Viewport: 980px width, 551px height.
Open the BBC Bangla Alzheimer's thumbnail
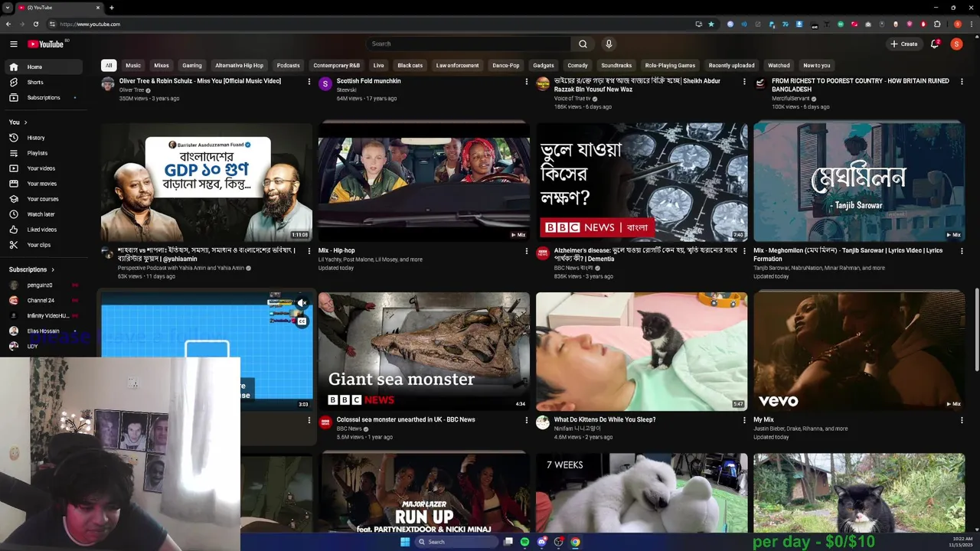[x=642, y=182]
